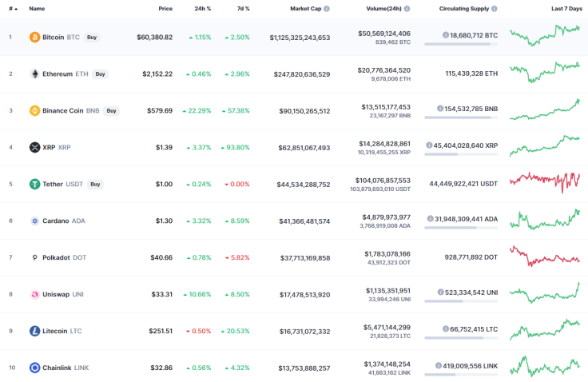
Task: Click the Tether logo icon
Action: click(x=34, y=185)
